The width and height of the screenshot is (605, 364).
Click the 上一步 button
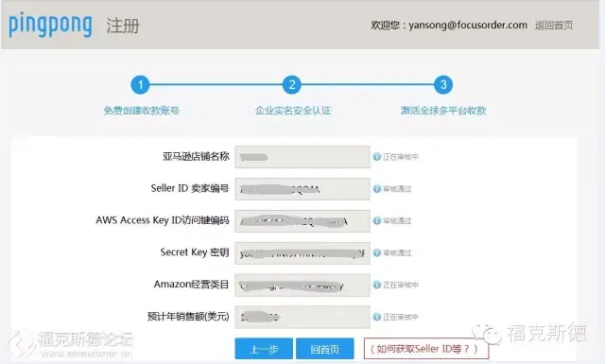pos(264,349)
